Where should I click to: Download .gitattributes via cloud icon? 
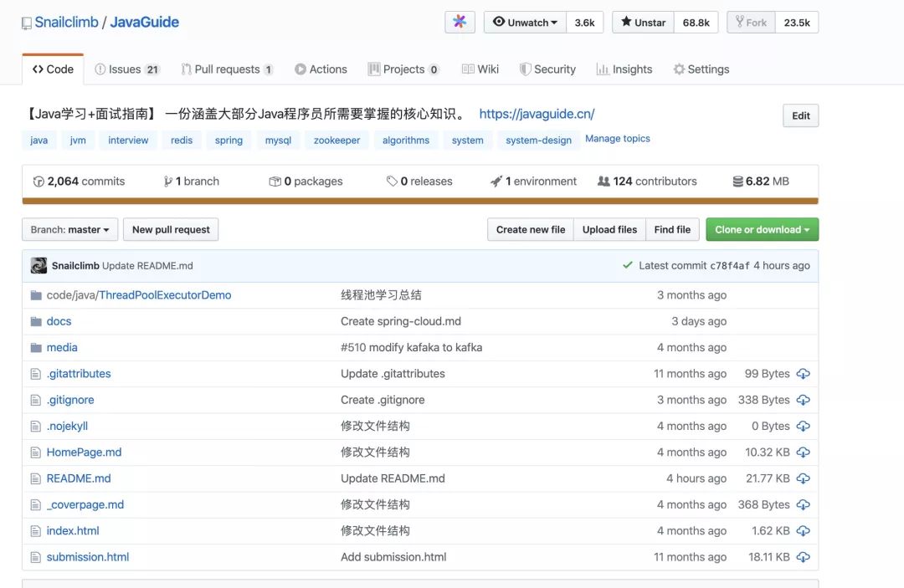tap(803, 374)
